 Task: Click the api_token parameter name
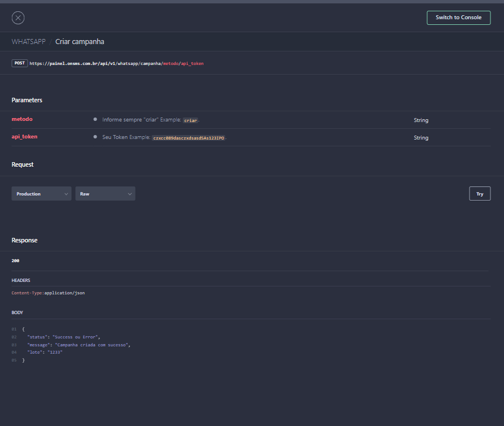(24, 137)
